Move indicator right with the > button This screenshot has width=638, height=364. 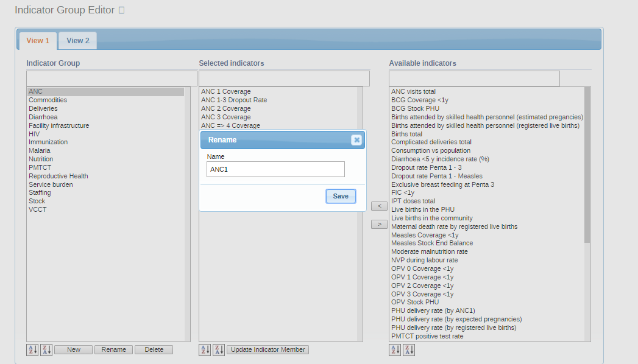pyautogui.click(x=379, y=225)
